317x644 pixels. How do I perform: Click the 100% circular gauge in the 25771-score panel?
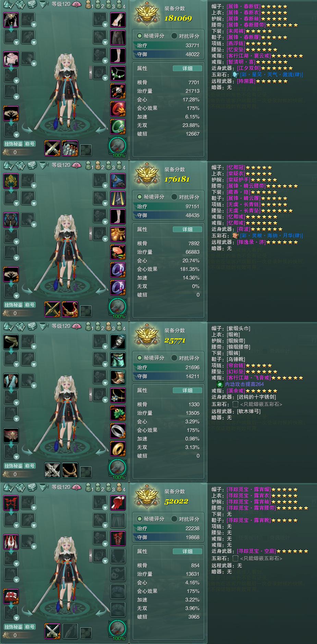(x=118, y=468)
